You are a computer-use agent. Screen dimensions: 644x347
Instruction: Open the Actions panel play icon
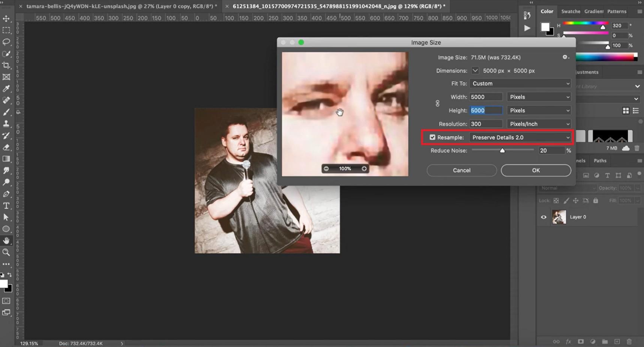pyautogui.click(x=527, y=28)
